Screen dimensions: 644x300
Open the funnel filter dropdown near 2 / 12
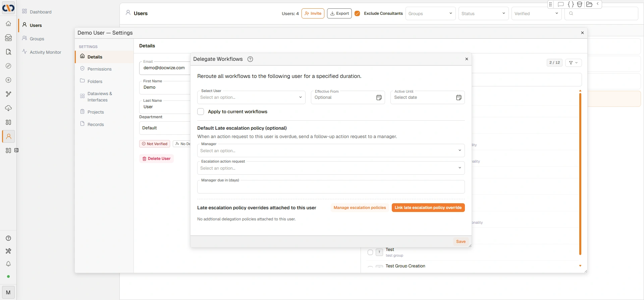[x=573, y=62]
